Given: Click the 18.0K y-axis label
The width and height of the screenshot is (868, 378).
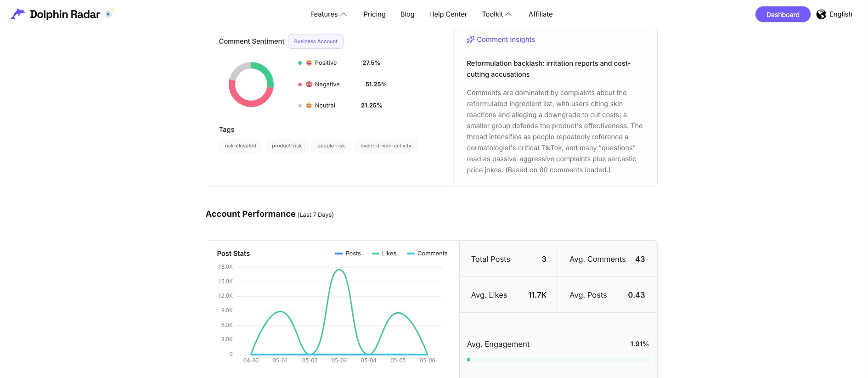Looking at the screenshot, I should [225, 267].
